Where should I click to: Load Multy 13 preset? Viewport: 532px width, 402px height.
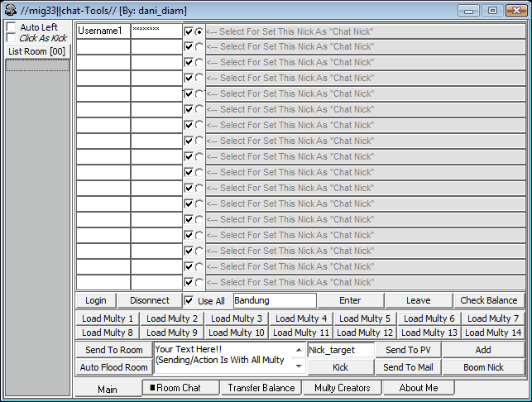point(429,333)
